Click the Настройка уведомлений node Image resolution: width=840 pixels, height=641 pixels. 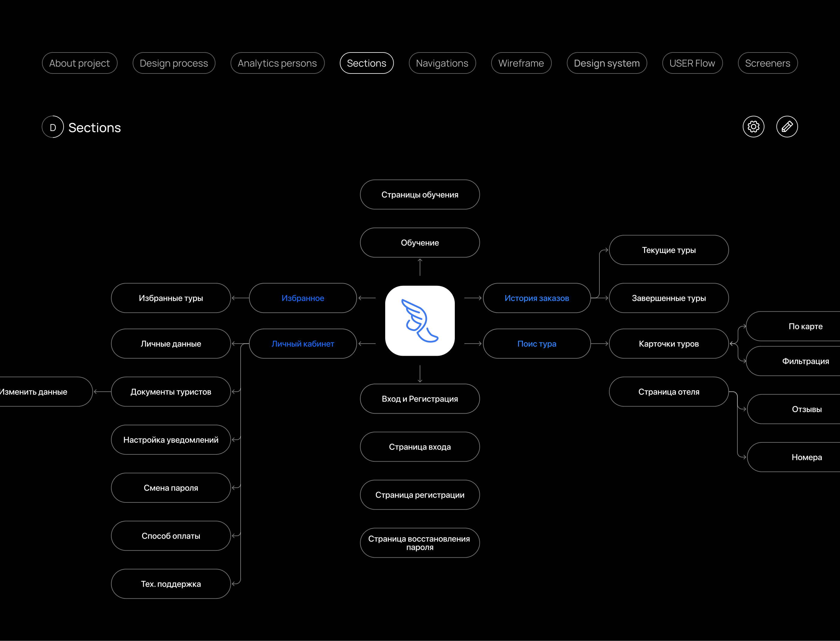[171, 440]
